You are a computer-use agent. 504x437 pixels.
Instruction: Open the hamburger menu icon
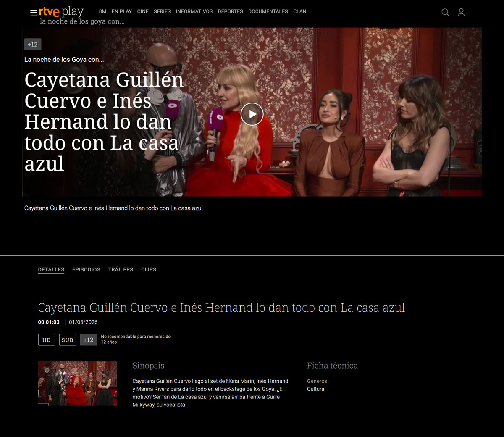(33, 12)
